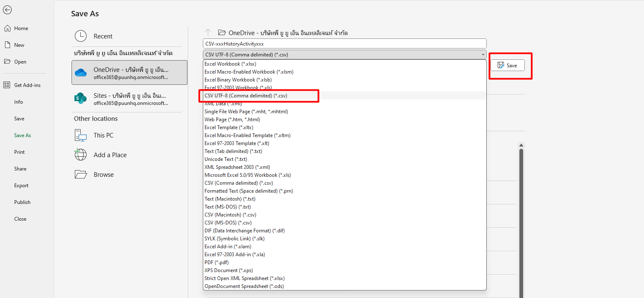Click the Home house icon
This screenshot has width=644, height=298.
point(7,28)
